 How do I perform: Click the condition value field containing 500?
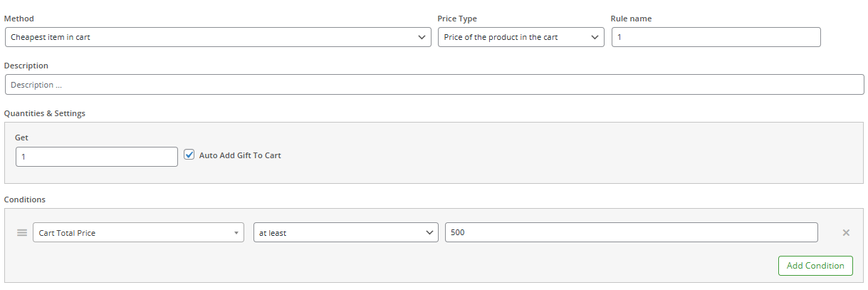click(x=631, y=233)
